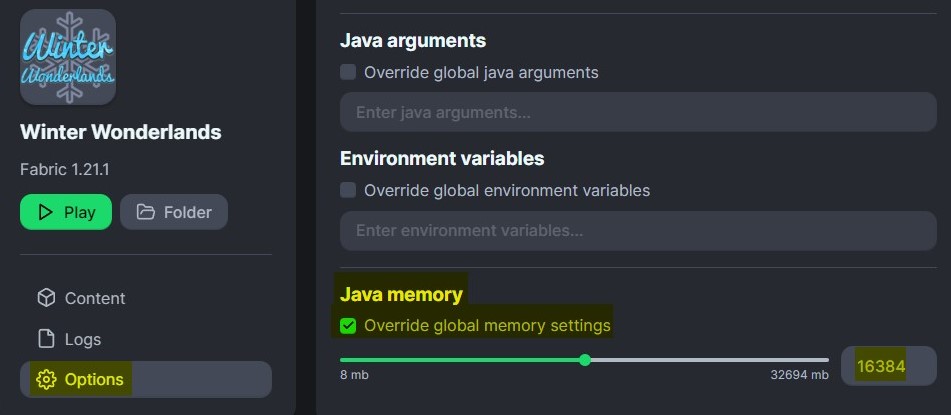Click the Winter Wonderlands modpack logo
Viewport: 951px width, 415px height.
pos(68,57)
